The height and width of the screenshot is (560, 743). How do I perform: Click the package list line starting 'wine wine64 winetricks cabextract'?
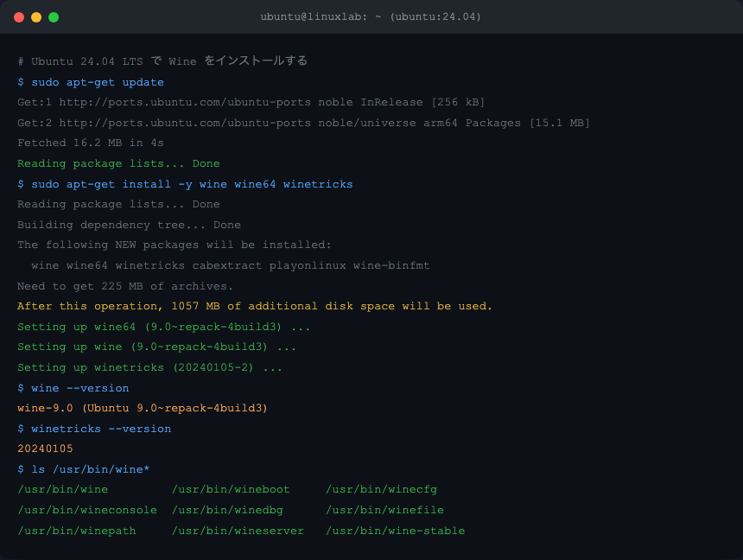pos(231,265)
